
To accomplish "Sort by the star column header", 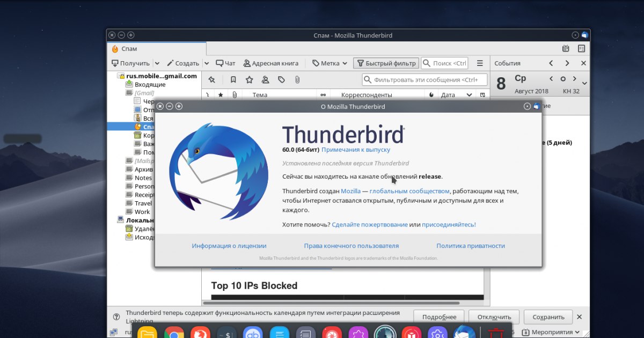I will (x=221, y=95).
